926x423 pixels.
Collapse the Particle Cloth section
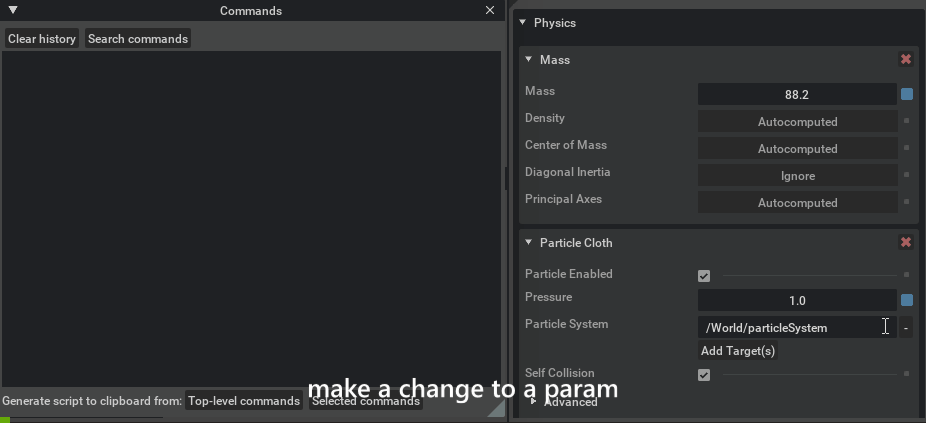click(529, 242)
